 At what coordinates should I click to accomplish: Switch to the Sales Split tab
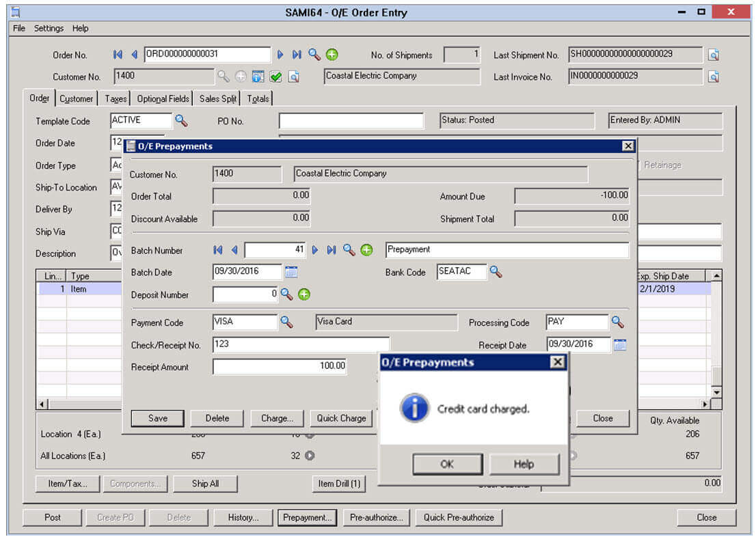[219, 98]
